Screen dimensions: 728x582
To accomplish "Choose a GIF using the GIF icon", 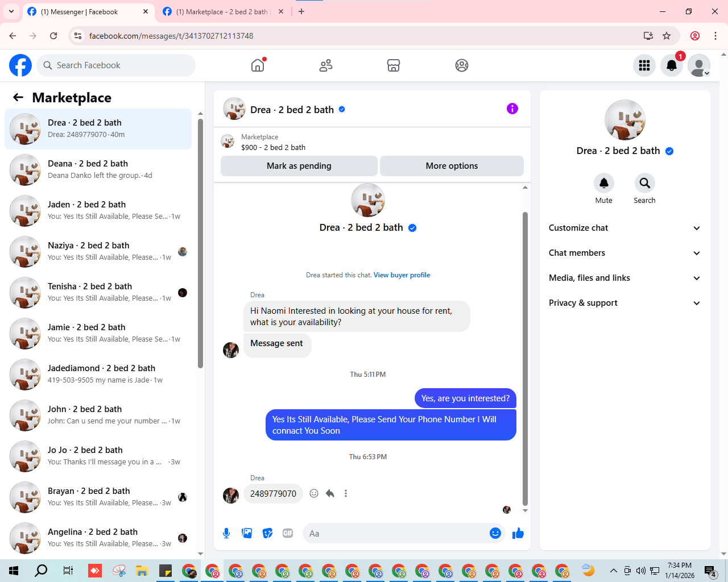I will [x=288, y=533].
